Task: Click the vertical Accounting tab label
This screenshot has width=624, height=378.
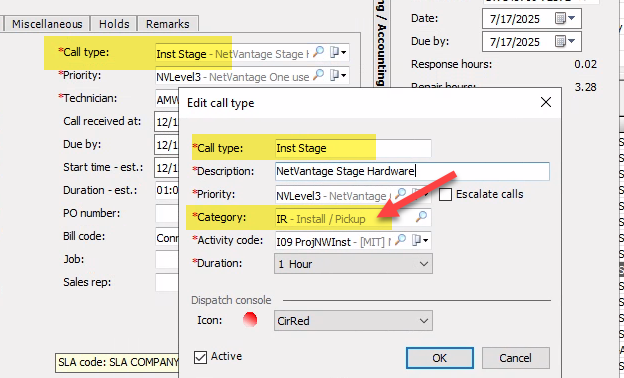Action: point(381,55)
